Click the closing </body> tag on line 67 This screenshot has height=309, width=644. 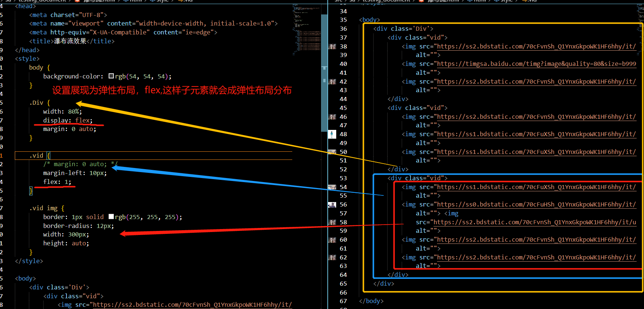click(371, 301)
